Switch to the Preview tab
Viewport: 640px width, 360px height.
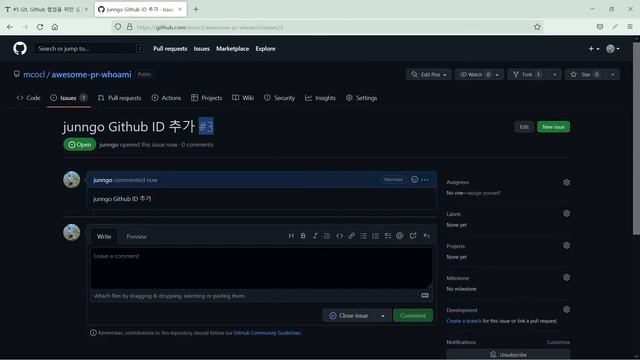pyautogui.click(x=136, y=236)
